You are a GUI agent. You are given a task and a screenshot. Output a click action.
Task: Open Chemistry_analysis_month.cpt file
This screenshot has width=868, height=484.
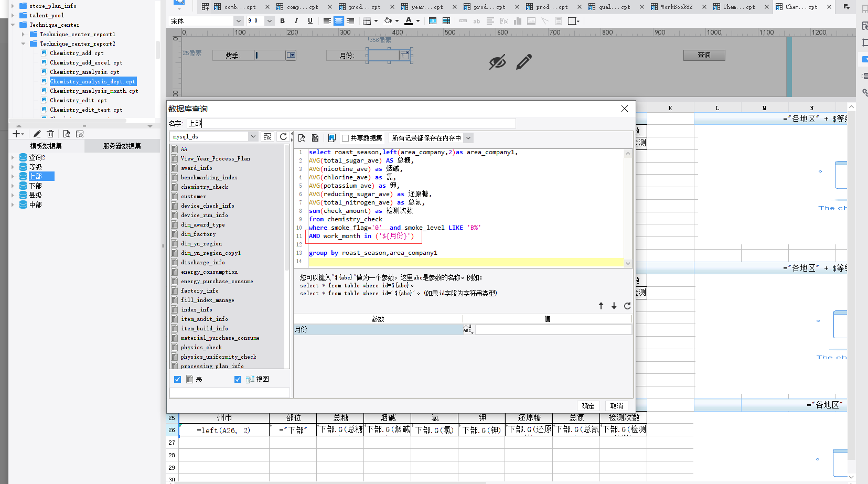(x=94, y=91)
